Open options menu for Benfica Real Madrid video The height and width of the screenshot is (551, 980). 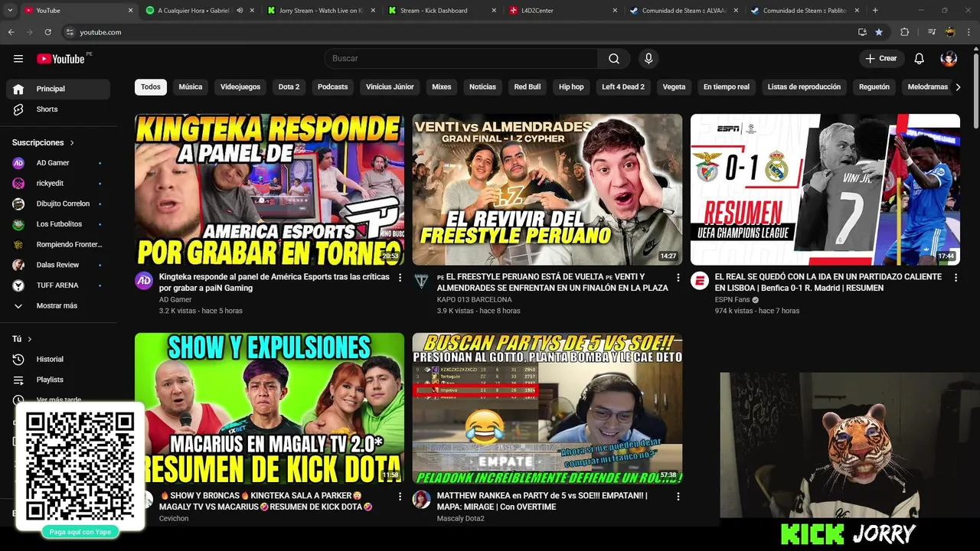pos(955,278)
